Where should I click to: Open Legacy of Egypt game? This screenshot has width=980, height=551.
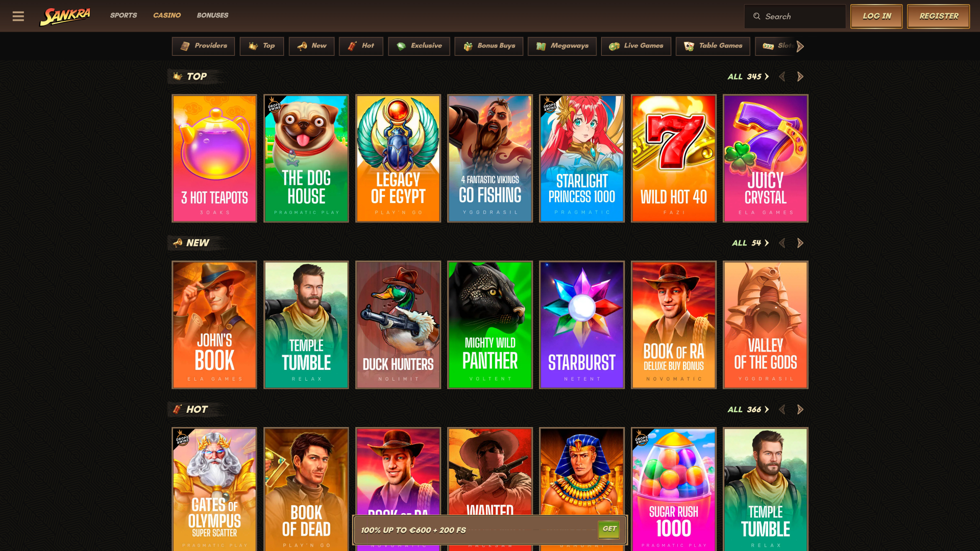pos(398,158)
